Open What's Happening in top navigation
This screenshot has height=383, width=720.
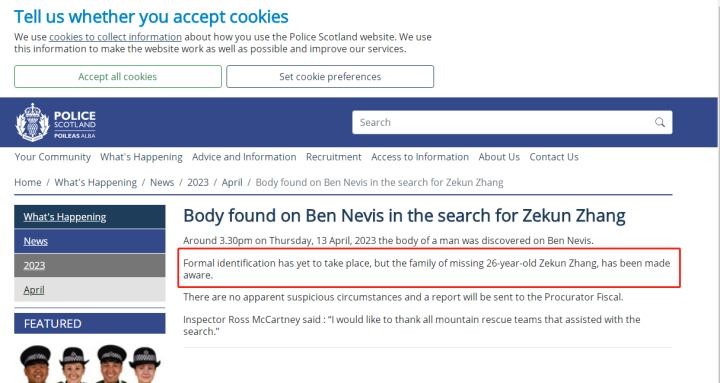click(x=141, y=157)
